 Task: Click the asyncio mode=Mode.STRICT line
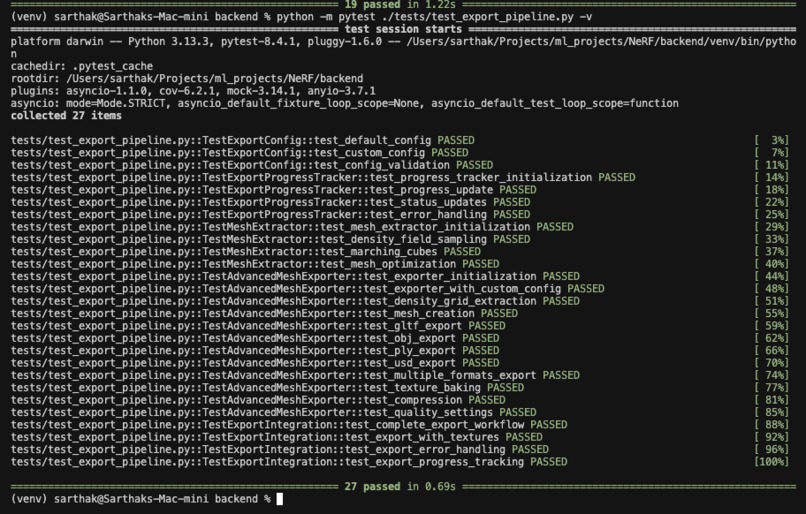344,103
